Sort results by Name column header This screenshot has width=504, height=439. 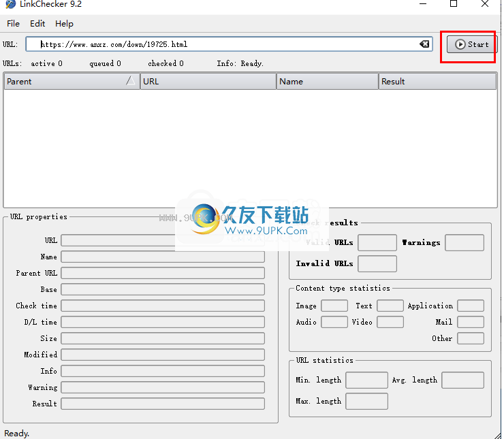(x=327, y=82)
